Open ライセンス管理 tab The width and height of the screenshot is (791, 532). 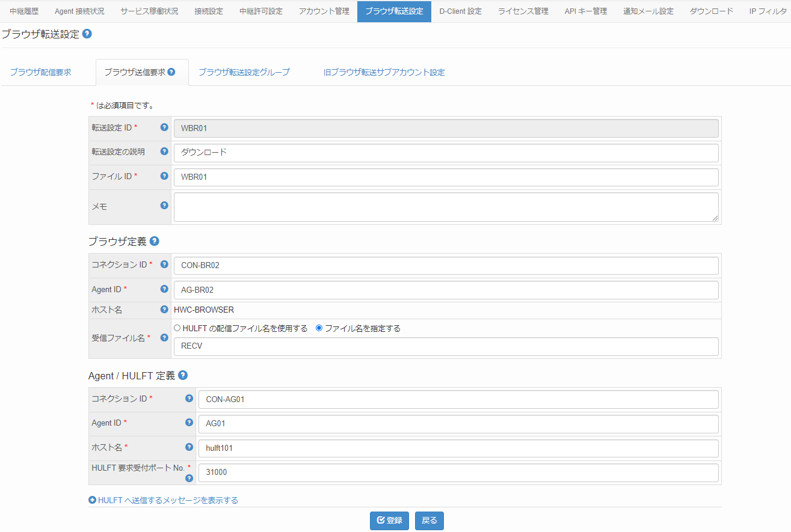coord(523,11)
